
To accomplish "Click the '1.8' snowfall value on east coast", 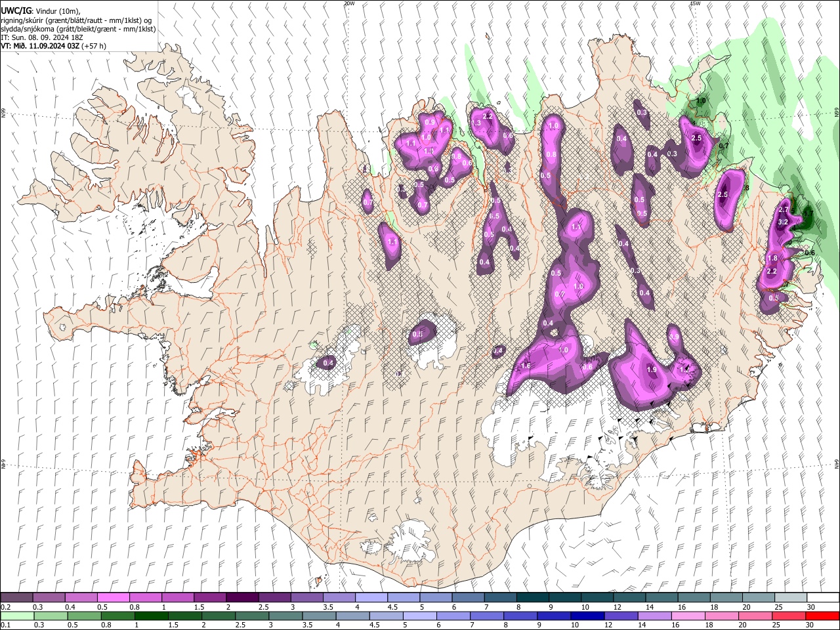I will click(772, 259).
